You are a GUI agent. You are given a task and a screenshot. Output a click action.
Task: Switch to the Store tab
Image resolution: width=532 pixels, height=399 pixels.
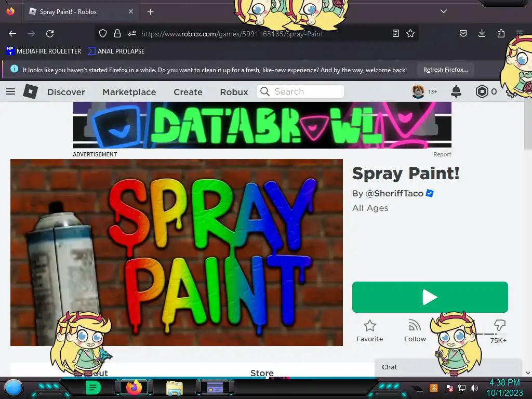262,373
